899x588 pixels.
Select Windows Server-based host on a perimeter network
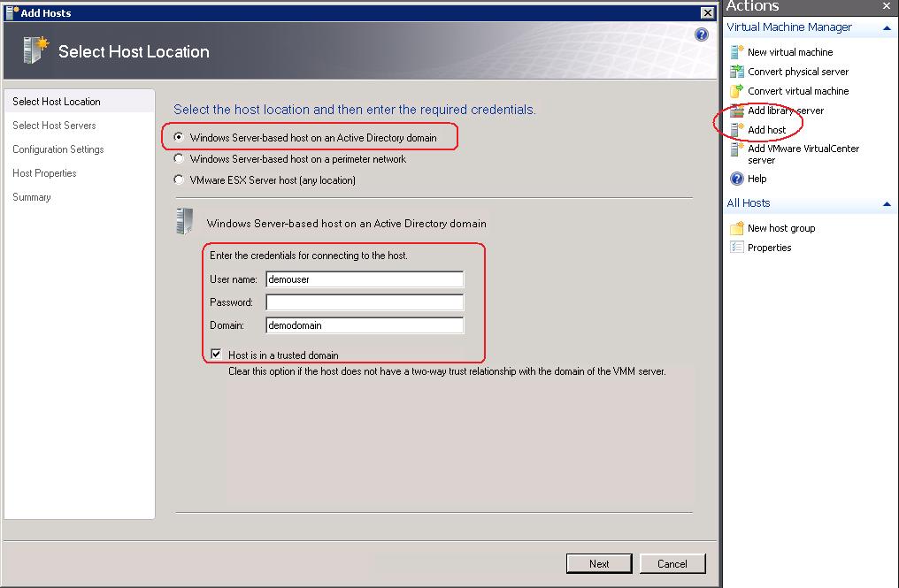[179, 159]
